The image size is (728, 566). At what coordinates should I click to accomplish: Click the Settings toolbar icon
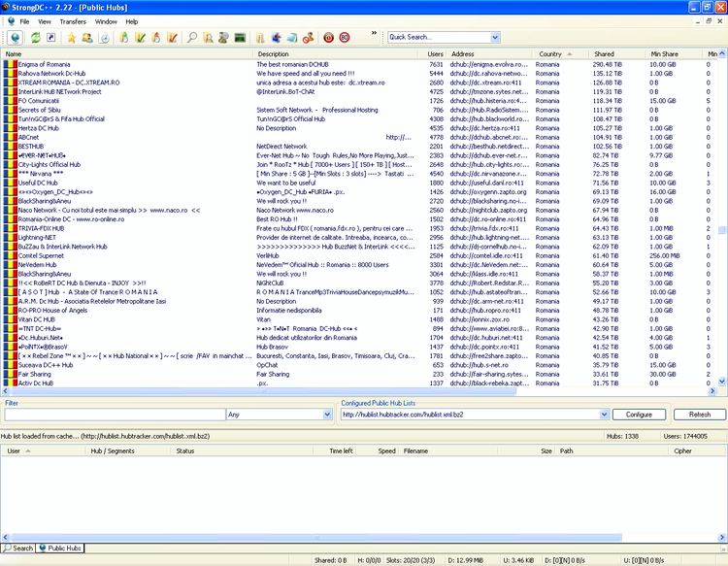[x=277, y=38]
